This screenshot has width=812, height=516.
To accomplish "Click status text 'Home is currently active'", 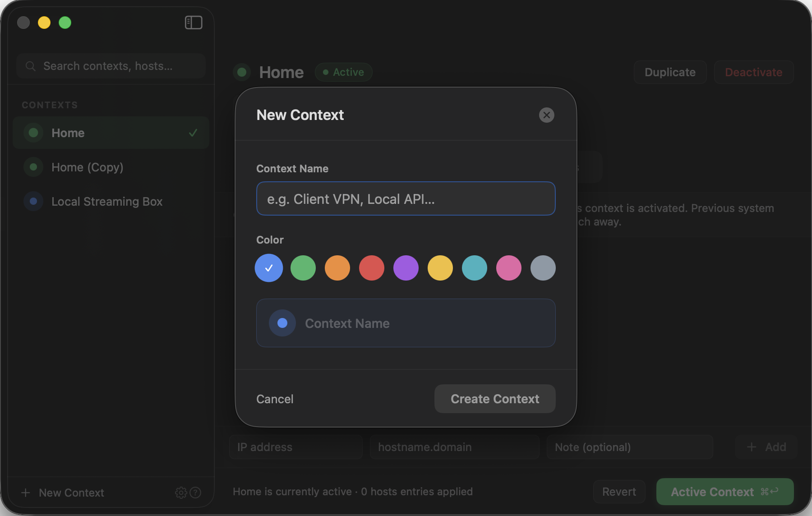I will coord(292,492).
